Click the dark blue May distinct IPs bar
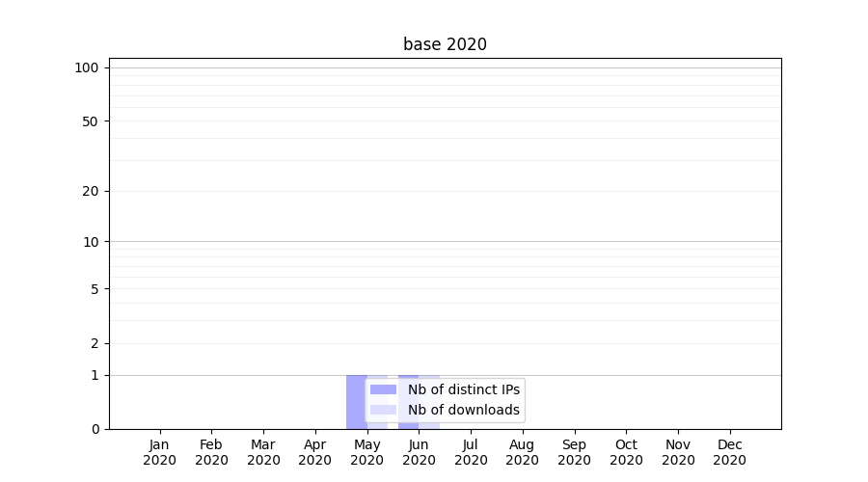868x482 pixels. [x=355, y=402]
